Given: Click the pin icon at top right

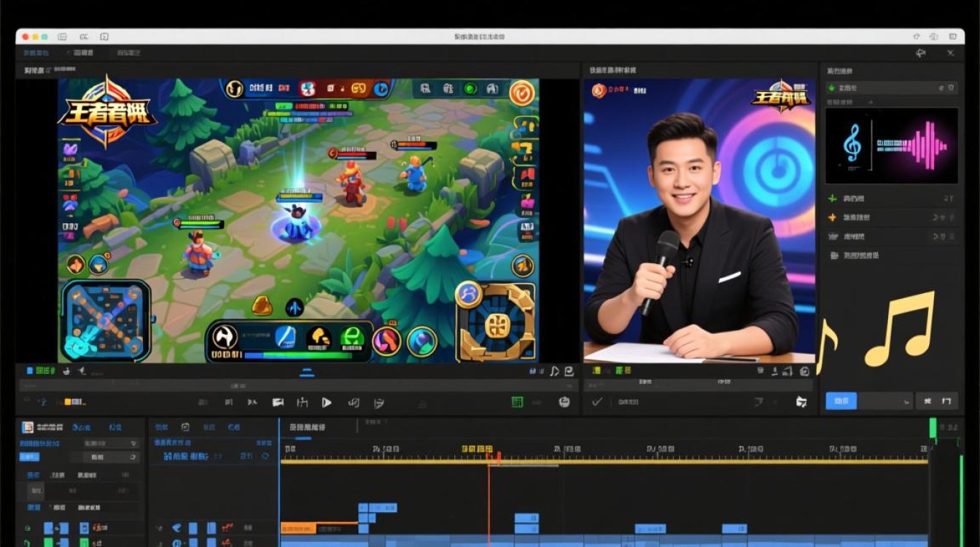Looking at the screenshot, I should 920,53.
